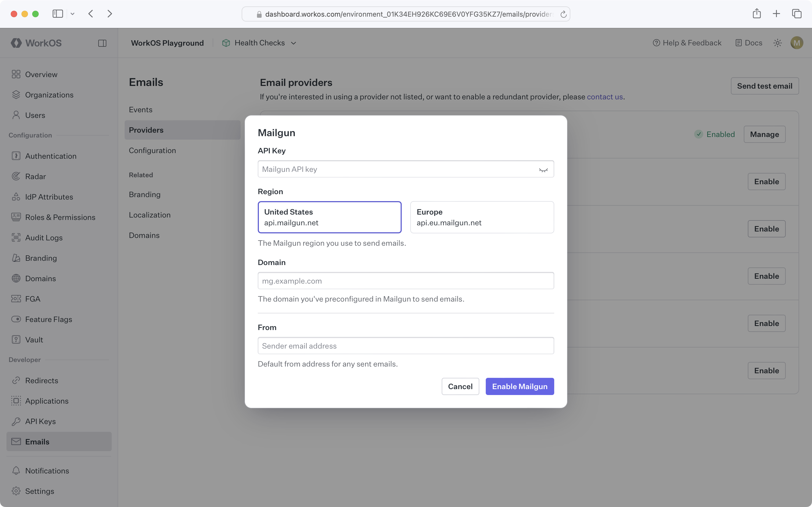812x507 pixels.
Task: Select the Europe region option
Action: point(482,217)
